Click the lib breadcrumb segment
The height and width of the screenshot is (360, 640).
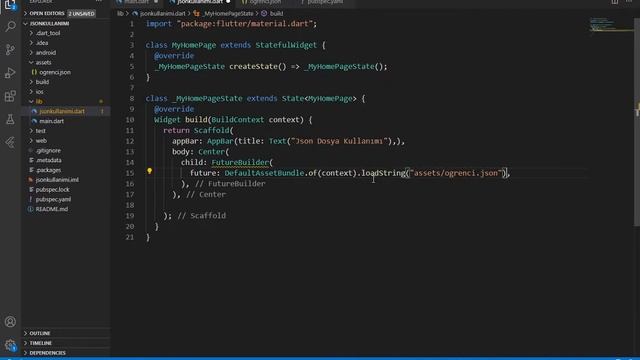[x=120, y=13]
